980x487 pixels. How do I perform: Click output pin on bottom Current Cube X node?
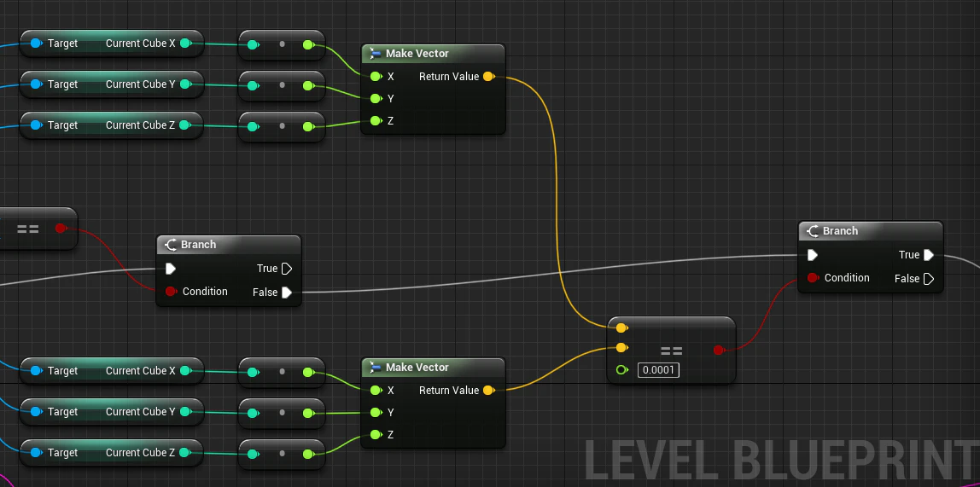coord(185,371)
